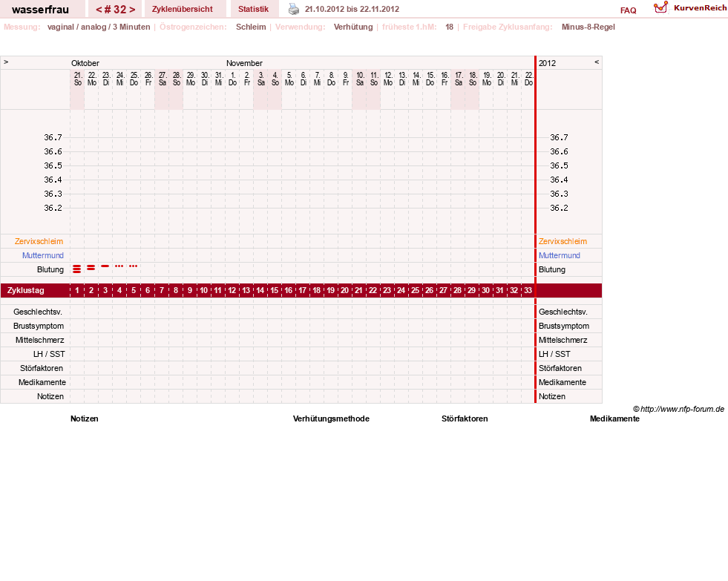Open the FAQ link
Image resolution: width=728 pixels, height=581 pixels.
point(628,10)
